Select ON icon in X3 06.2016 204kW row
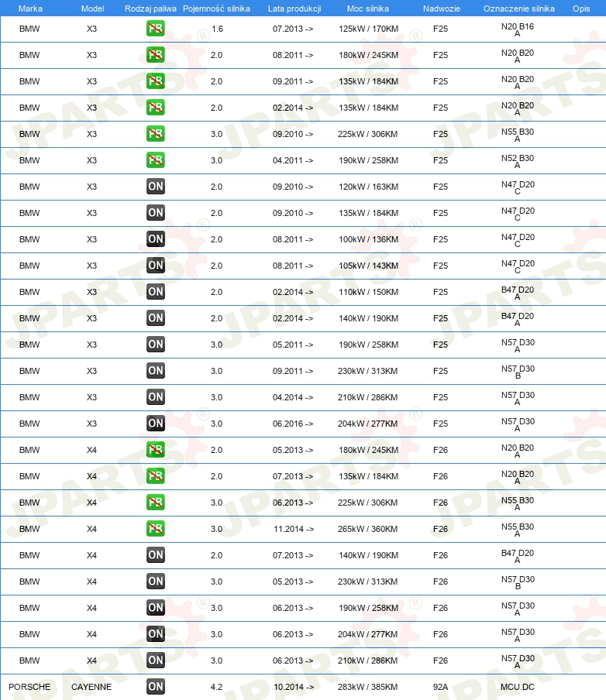 (x=156, y=424)
